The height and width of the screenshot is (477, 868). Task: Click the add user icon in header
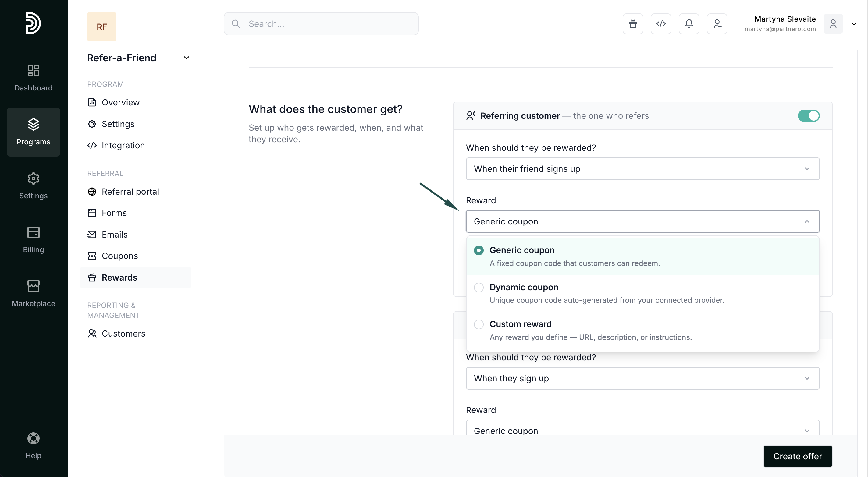coord(717,23)
